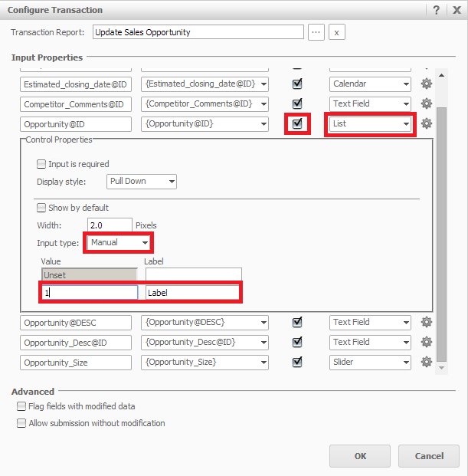Click the Cancel button
468x476 pixels.
[429, 456]
